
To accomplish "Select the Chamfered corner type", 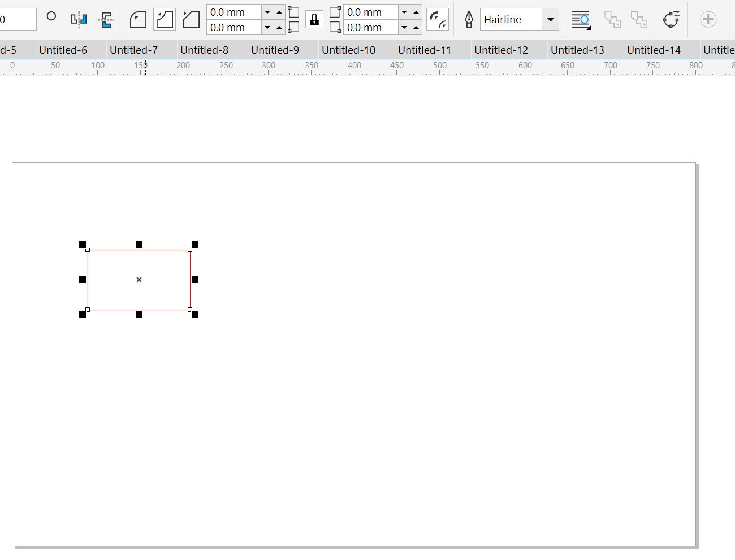I will coord(191,19).
